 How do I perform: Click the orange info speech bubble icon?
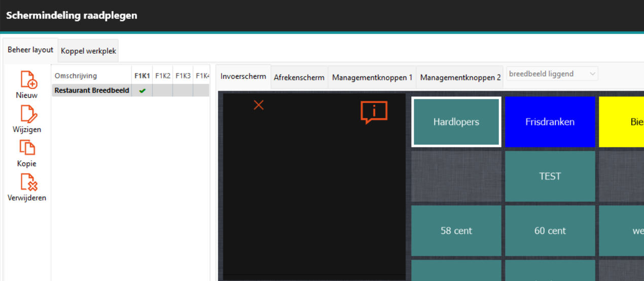click(x=374, y=112)
